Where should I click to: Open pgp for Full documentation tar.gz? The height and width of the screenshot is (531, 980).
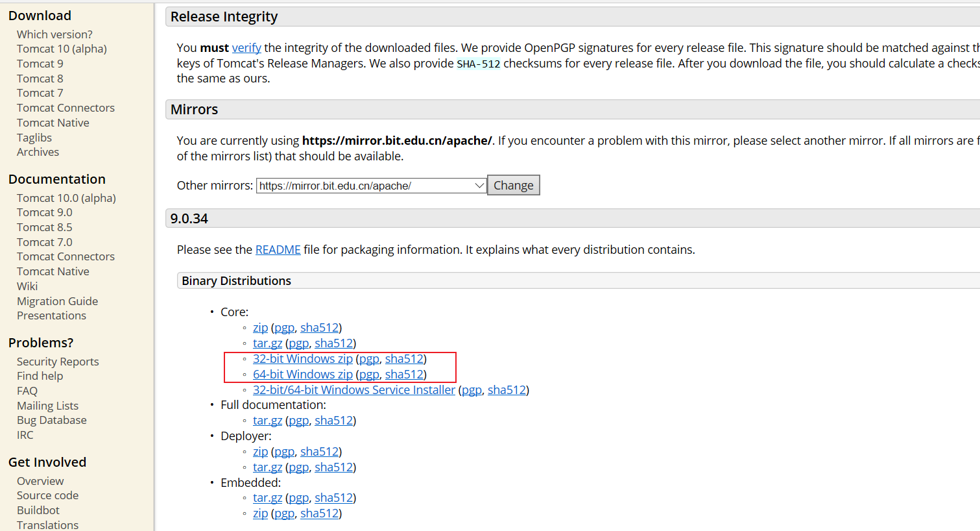298,421
